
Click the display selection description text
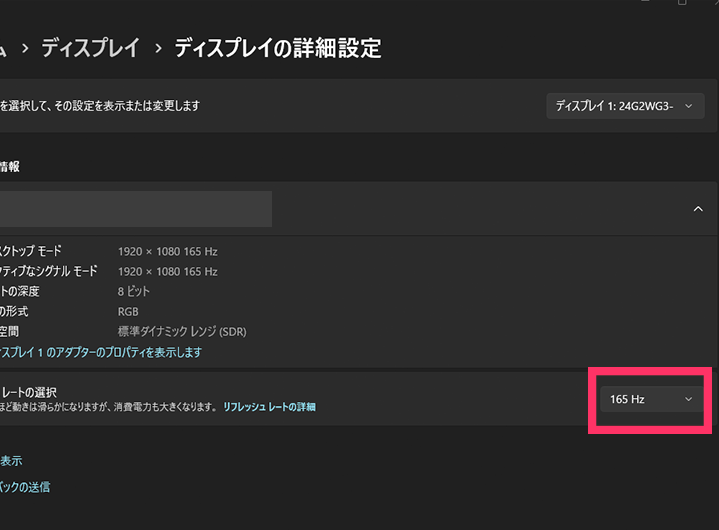click(100, 106)
